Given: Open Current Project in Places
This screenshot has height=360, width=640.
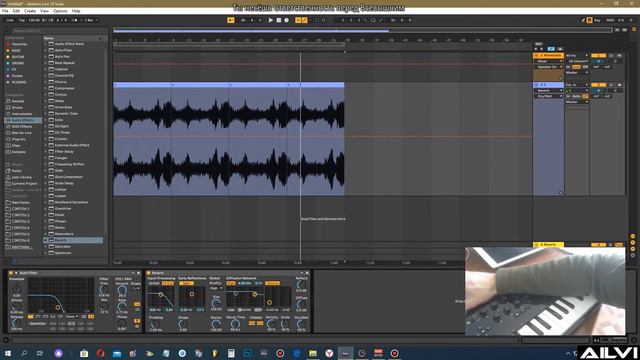Looking at the screenshot, I should coord(24,183).
